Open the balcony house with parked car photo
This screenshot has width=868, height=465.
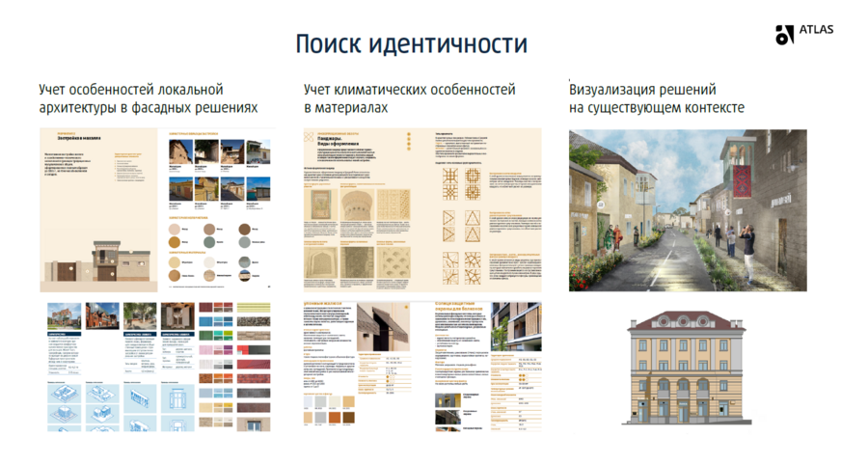click(x=258, y=151)
